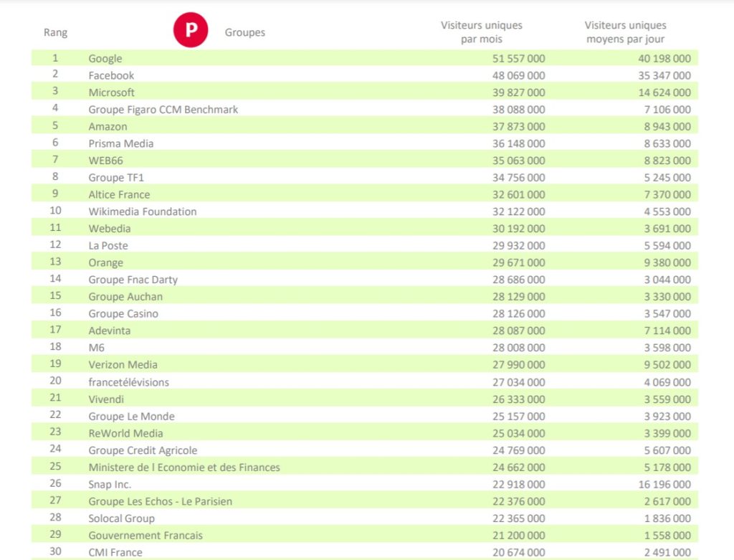Image resolution: width=734 pixels, height=560 pixels.
Task: Click the Amazon group name
Action: [108, 126]
